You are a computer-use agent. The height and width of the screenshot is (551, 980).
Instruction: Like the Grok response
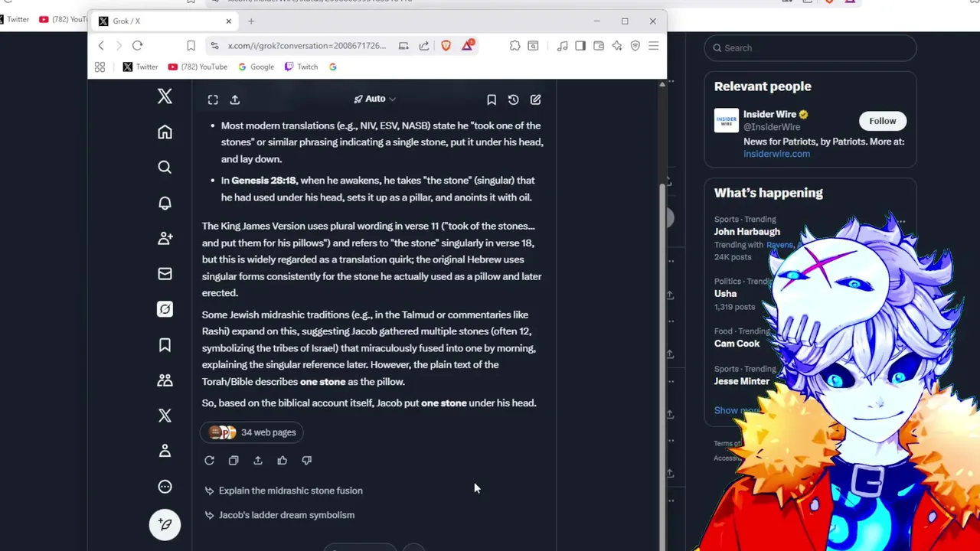(283, 461)
